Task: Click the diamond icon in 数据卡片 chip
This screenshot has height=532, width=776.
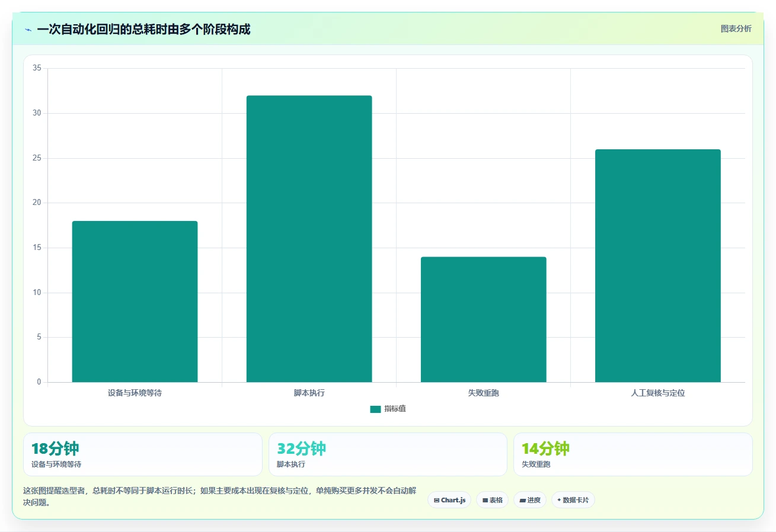Action: click(x=559, y=500)
